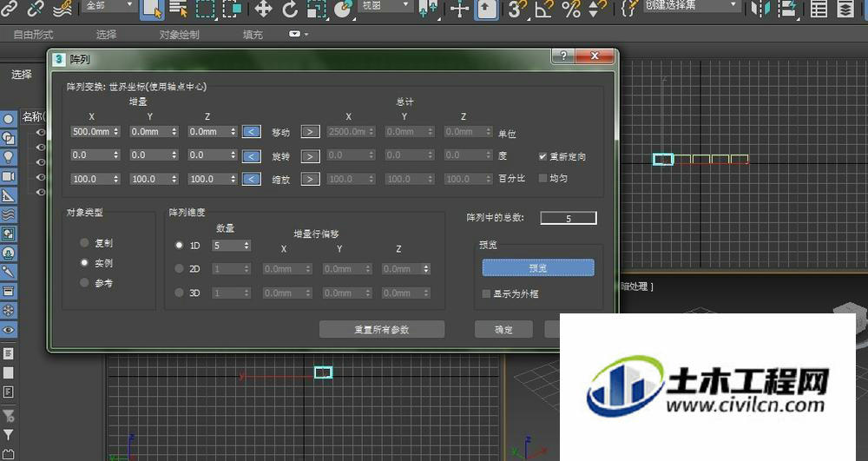
Task: Click the Unlink Selection icon
Action: [x=36, y=8]
